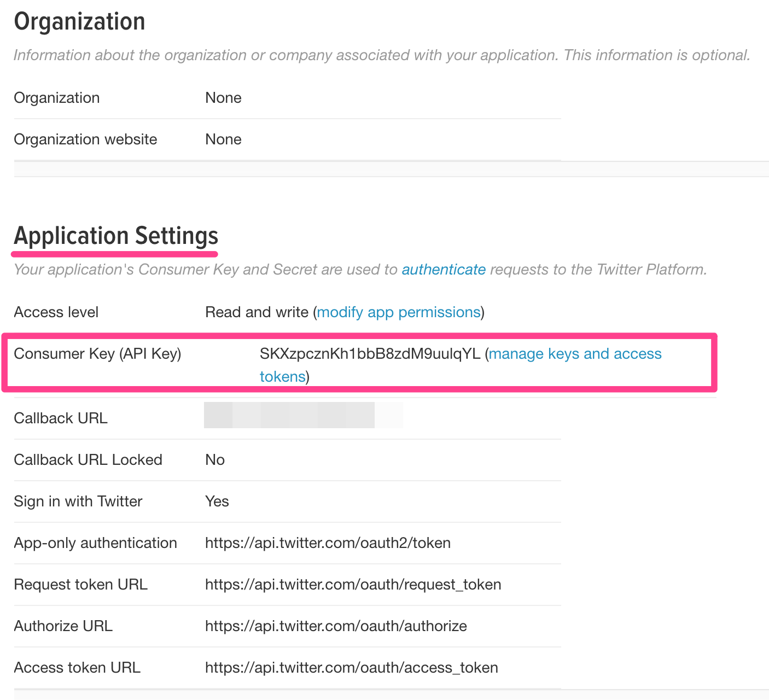The width and height of the screenshot is (769, 700).
Task: Click the Organization website label
Action: (x=85, y=139)
